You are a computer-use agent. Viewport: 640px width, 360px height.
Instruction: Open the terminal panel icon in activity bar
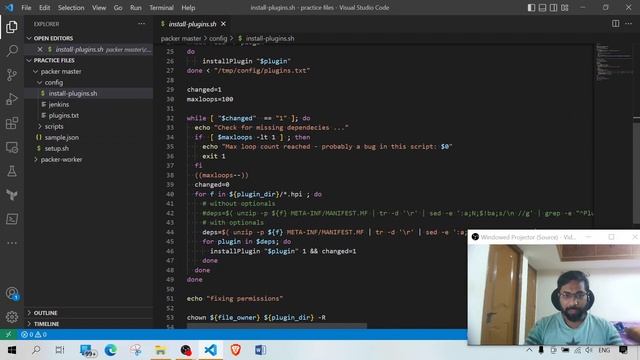12,219
